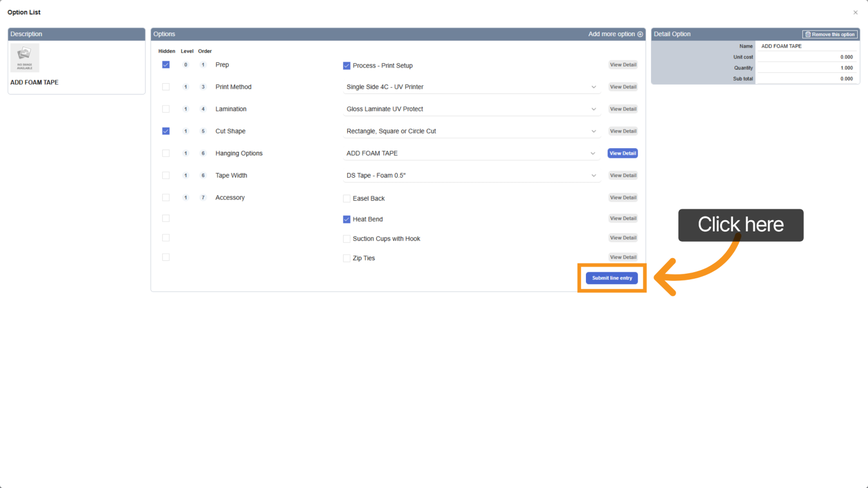Tick Suction Cups with Hook checkbox
This screenshot has width=868, height=488.
(347, 239)
